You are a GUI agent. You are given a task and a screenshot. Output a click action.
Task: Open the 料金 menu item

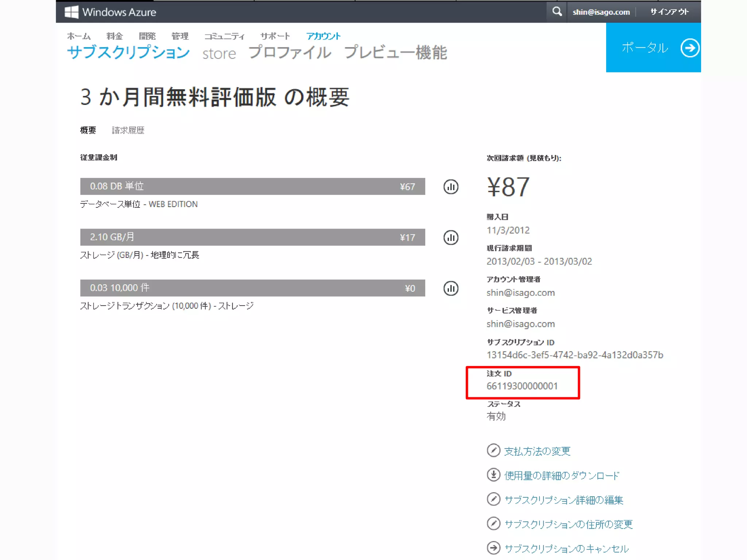click(115, 36)
